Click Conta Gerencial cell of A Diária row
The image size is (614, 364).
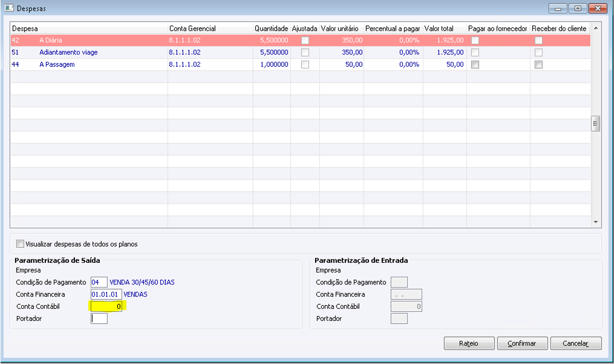210,40
